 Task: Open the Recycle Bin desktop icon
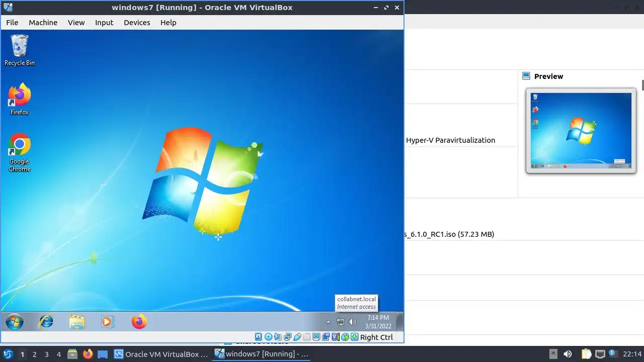pyautogui.click(x=20, y=50)
